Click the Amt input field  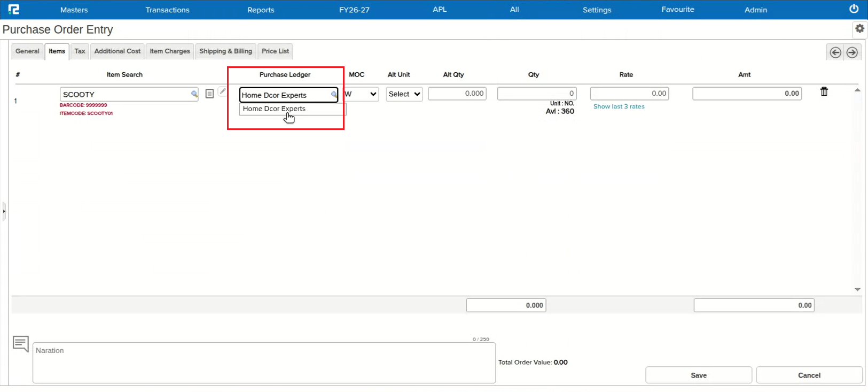coord(747,94)
